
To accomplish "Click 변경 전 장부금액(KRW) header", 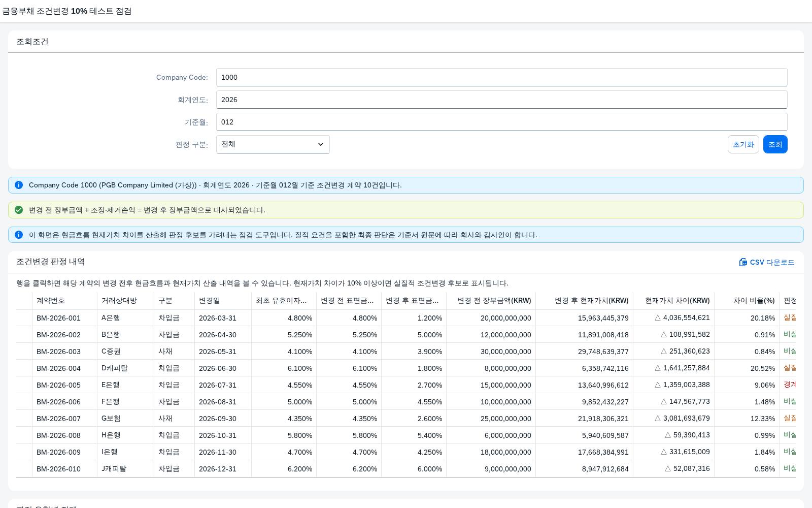I will click(491, 300).
